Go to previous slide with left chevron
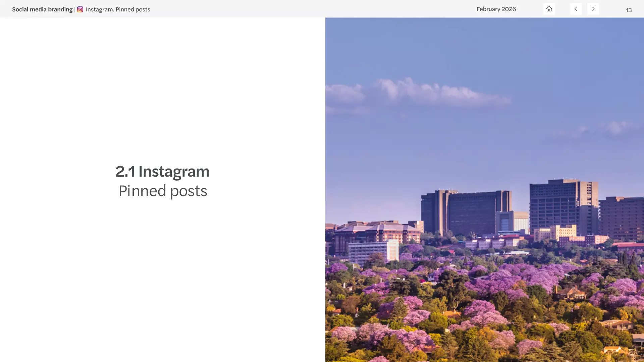The image size is (644, 362). (x=576, y=9)
